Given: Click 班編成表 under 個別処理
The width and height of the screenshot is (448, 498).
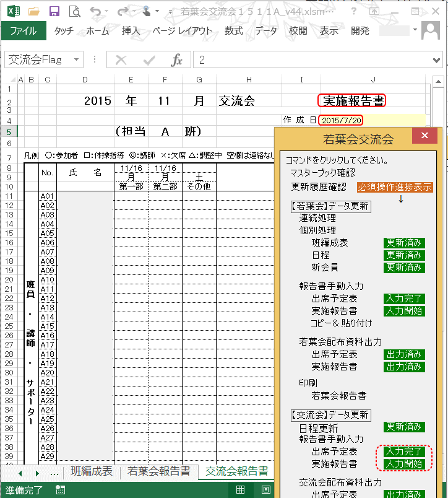Looking at the screenshot, I should [x=330, y=243].
